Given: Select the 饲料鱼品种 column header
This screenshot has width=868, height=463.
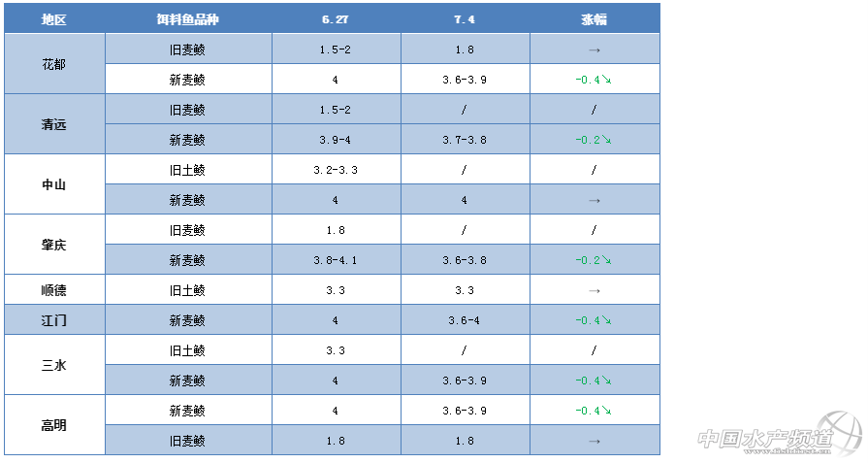Looking at the screenshot, I should coord(187,19).
